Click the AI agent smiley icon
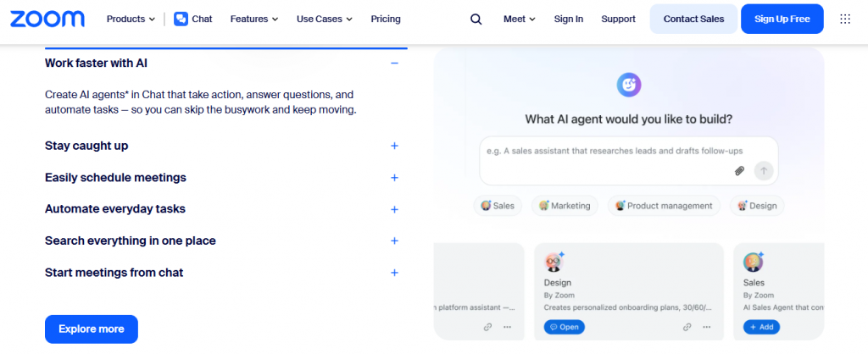This screenshot has width=868, height=354. pyautogui.click(x=629, y=85)
